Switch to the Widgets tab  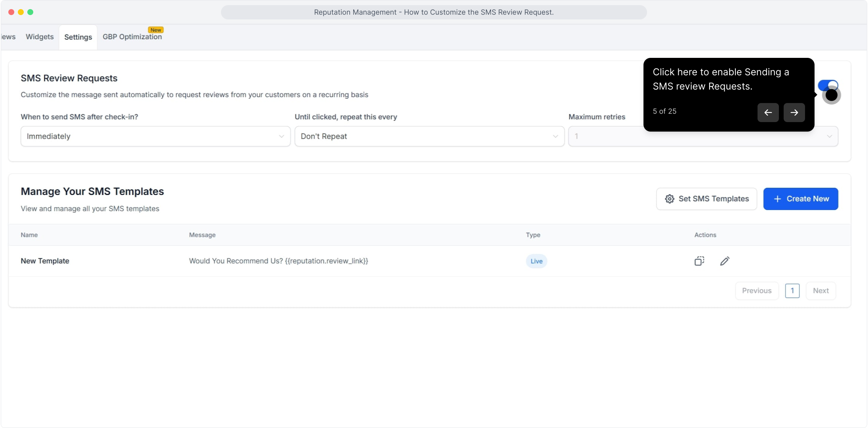click(x=40, y=37)
